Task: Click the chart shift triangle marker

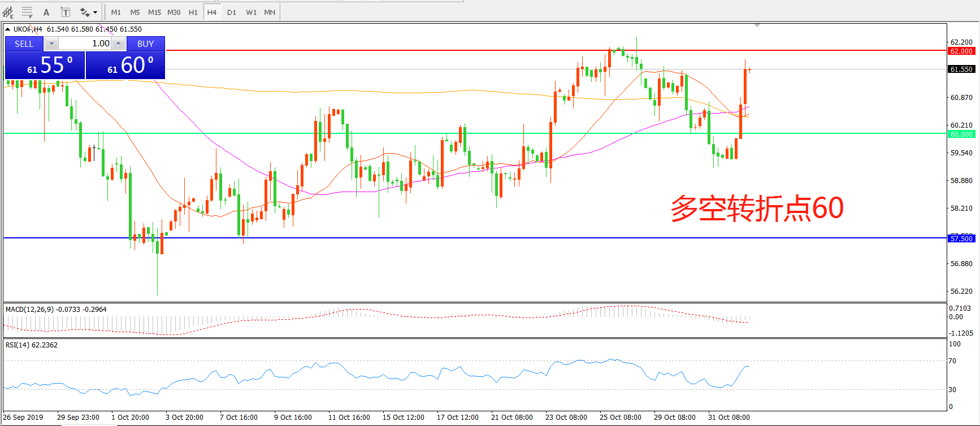Action: (757, 25)
